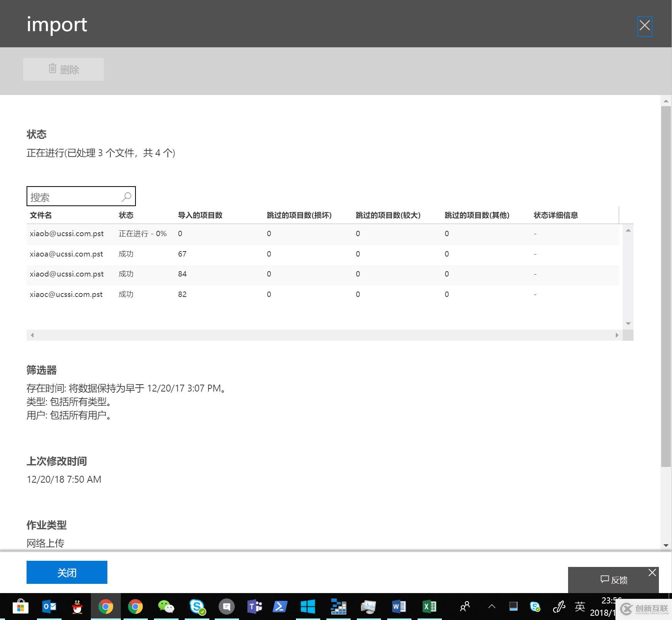Open Skype for Business taskbar icon

197,607
